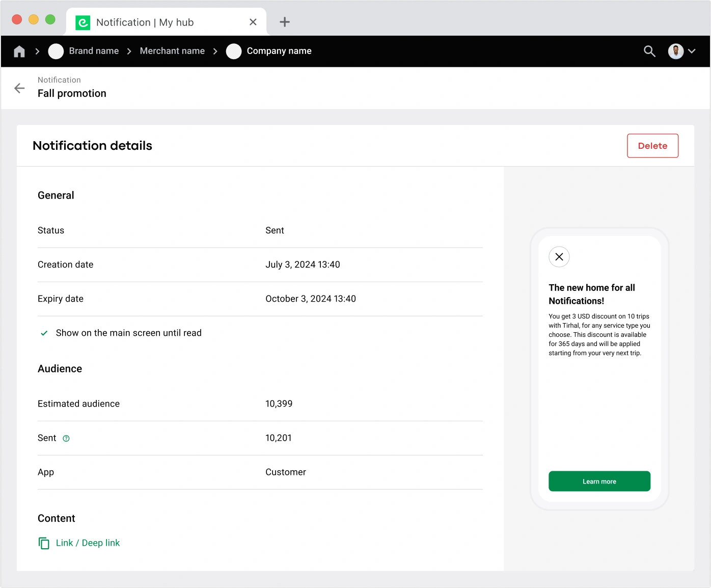The height and width of the screenshot is (588, 711).
Task: Click the home icon in breadcrumb bar
Action: pos(19,51)
